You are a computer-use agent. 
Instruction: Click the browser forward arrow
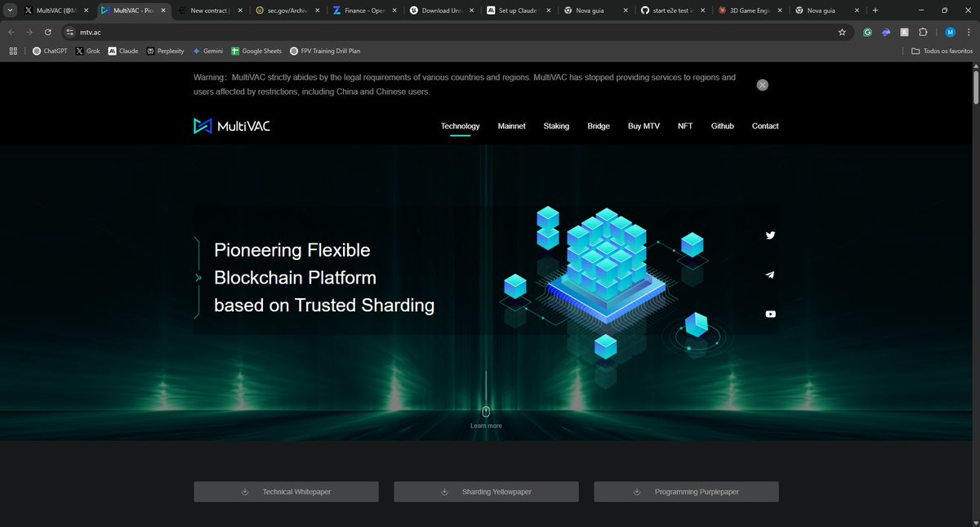(30, 32)
